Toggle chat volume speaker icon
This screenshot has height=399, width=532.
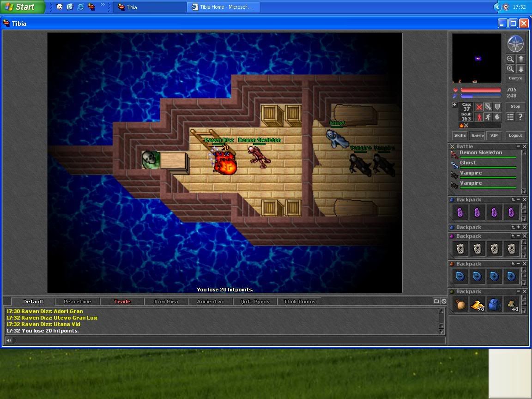(x=8, y=340)
